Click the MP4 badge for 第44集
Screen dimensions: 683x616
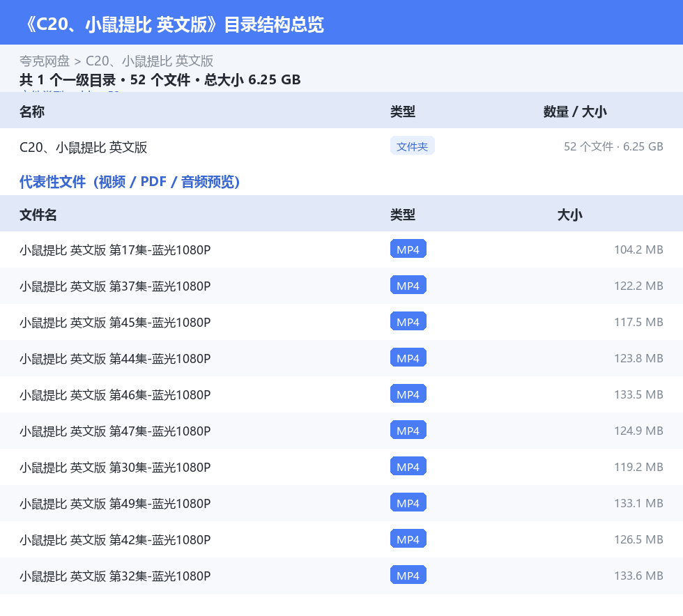[x=408, y=357]
